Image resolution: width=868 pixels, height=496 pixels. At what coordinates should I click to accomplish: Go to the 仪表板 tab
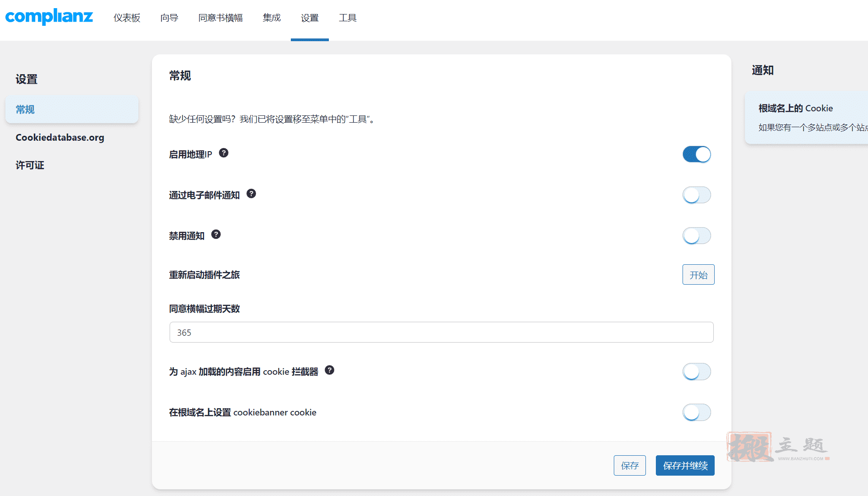point(127,18)
